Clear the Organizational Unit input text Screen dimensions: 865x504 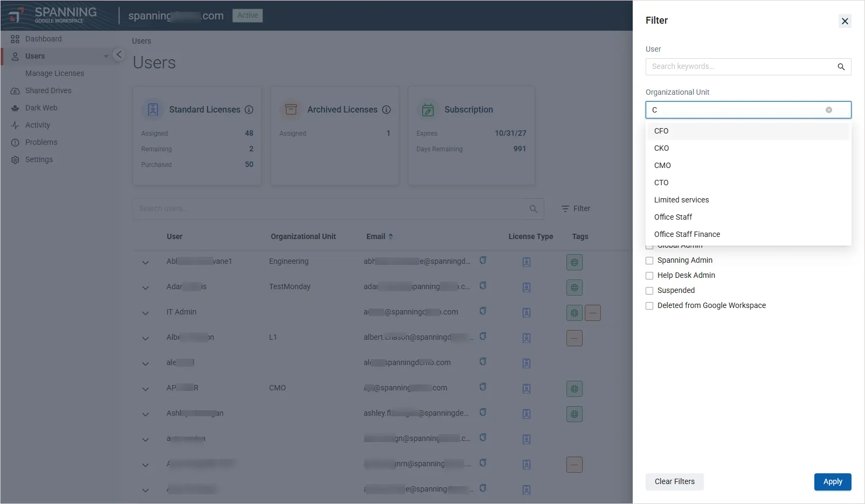[828, 110]
